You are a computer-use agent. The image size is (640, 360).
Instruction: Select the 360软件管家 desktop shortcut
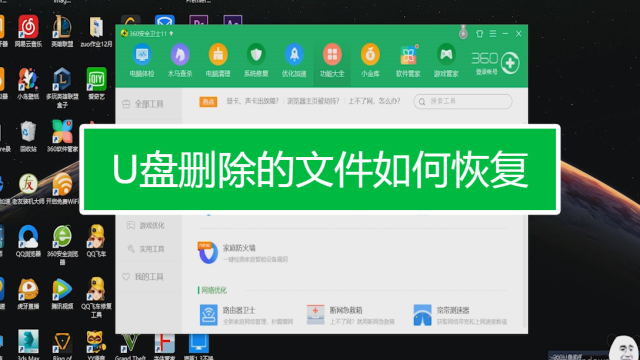[x=62, y=136]
